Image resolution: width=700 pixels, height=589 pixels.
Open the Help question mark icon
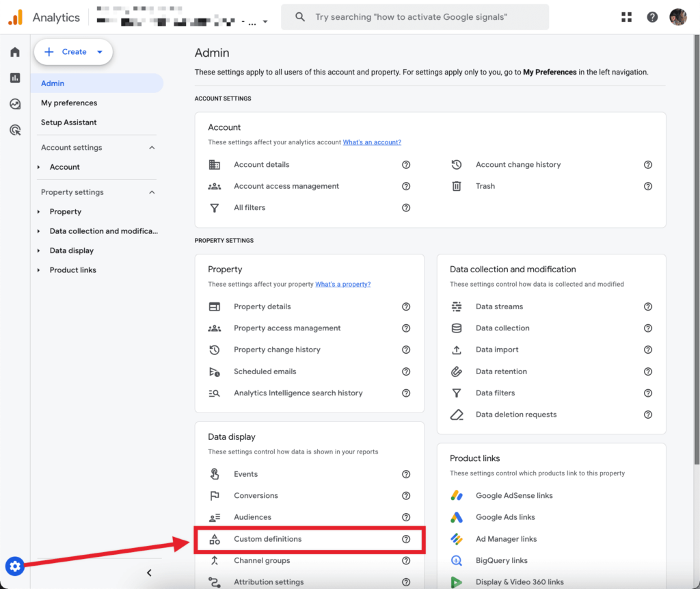click(x=651, y=16)
